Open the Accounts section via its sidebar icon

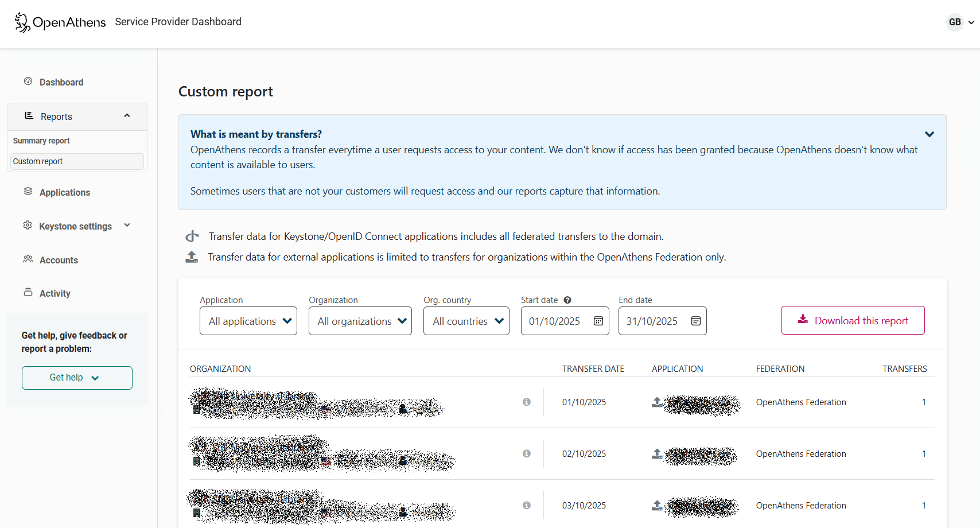click(x=28, y=259)
